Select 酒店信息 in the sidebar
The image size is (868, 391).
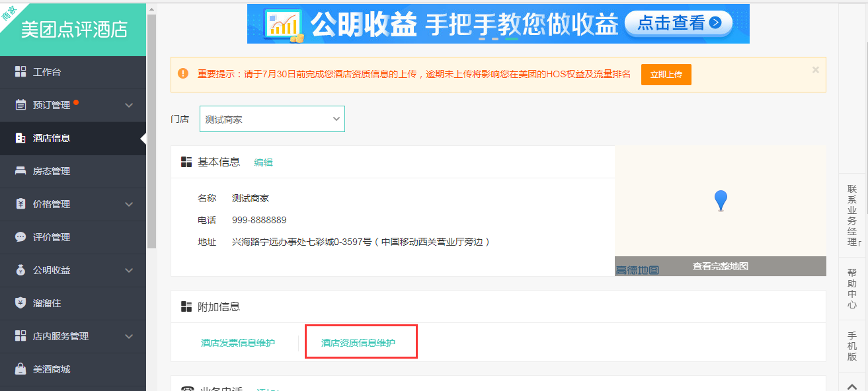tap(73, 138)
